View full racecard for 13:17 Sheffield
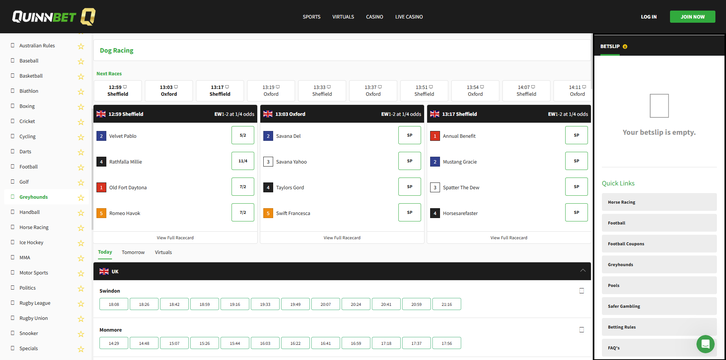The image size is (726, 360). click(x=509, y=238)
